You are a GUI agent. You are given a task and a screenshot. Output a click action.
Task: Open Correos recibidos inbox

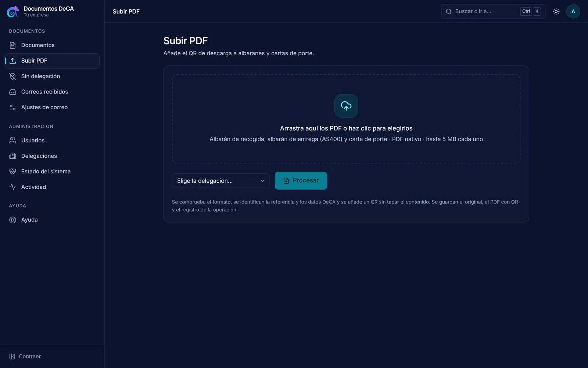pos(52,92)
